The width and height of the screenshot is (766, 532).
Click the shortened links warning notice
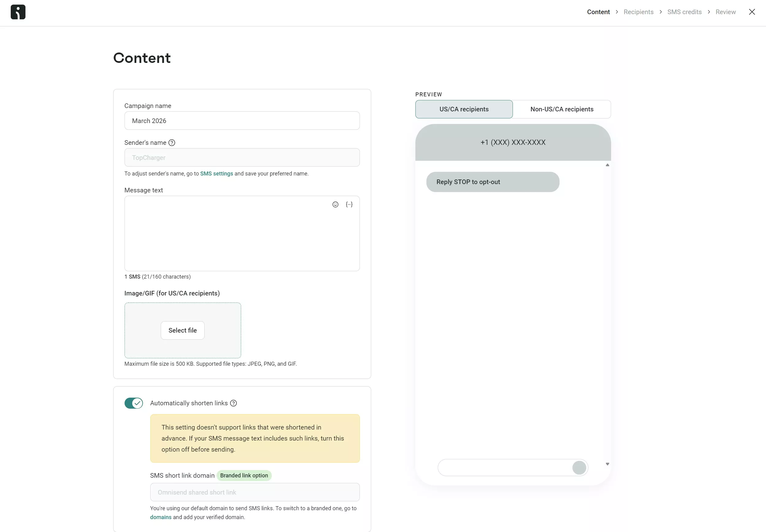[255, 439]
